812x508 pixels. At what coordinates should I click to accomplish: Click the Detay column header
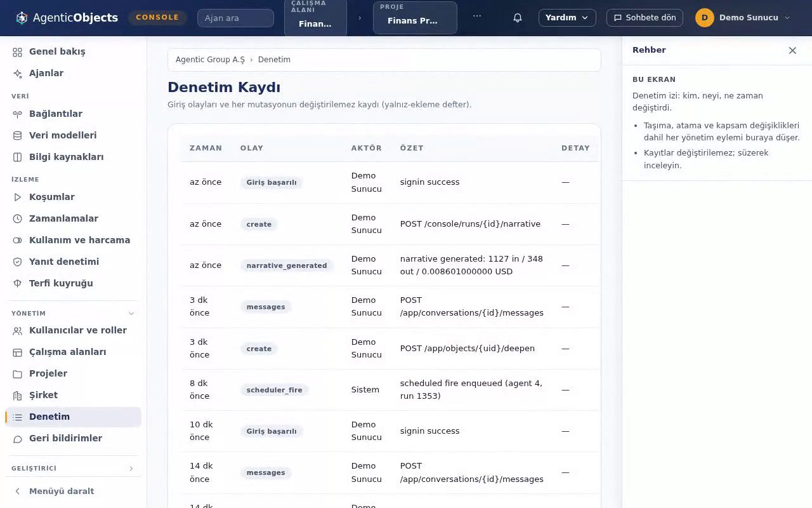tap(575, 148)
